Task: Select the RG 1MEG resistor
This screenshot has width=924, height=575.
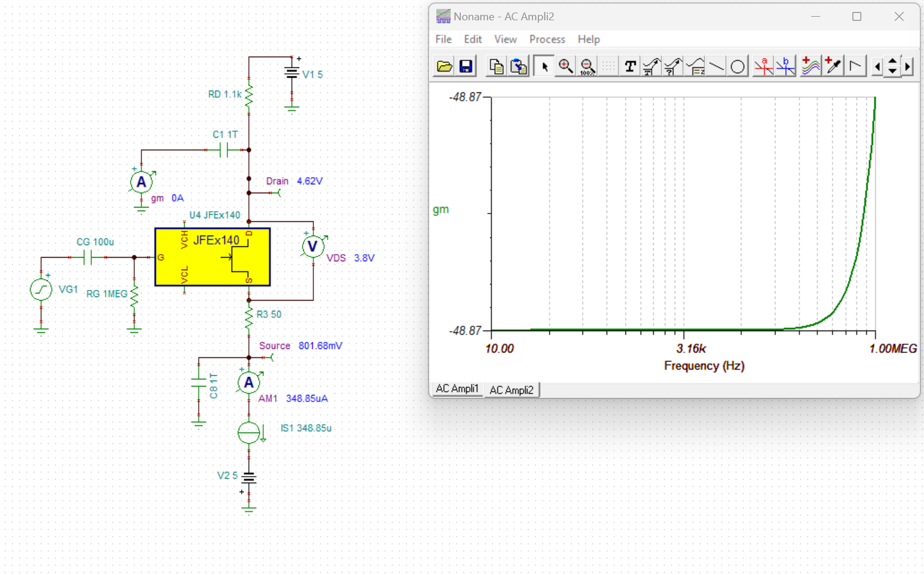Action: point(134,296)
